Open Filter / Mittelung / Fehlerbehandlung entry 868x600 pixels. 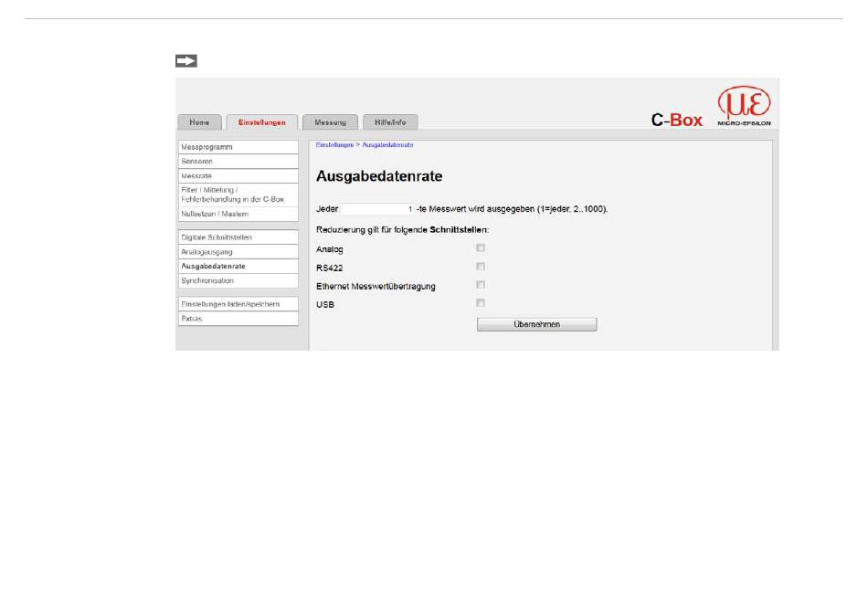coord(238,195)
